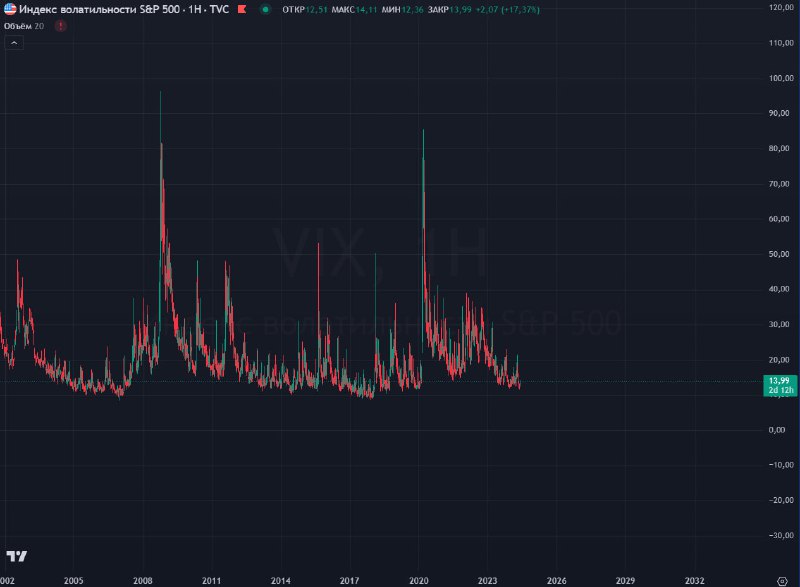Click the −30,00 price axis label
Screen dimensions: 800x587
781,535
